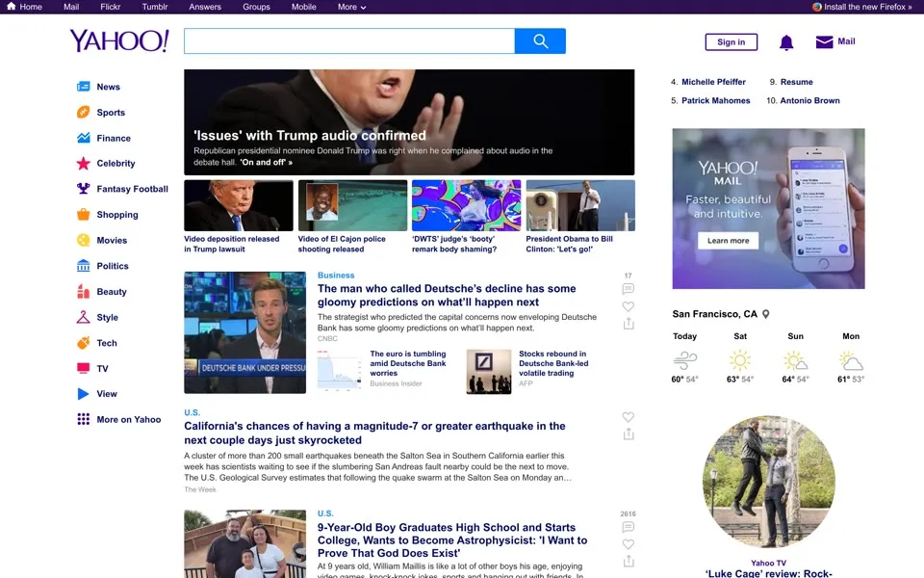Open Tumblr in the top navigation bar

(154, 7)
